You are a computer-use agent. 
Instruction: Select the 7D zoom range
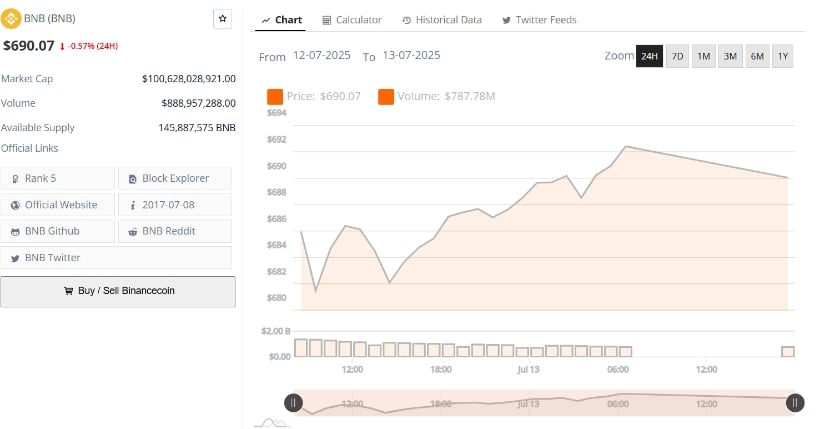678,56
